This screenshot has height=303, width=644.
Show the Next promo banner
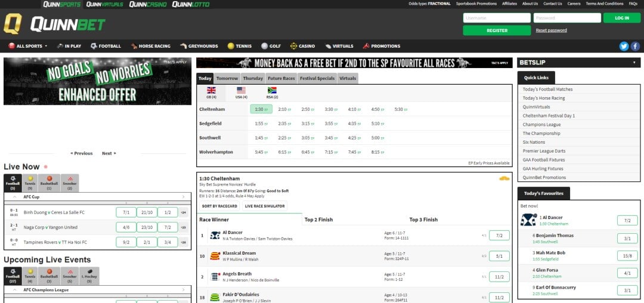pos(109,153)
